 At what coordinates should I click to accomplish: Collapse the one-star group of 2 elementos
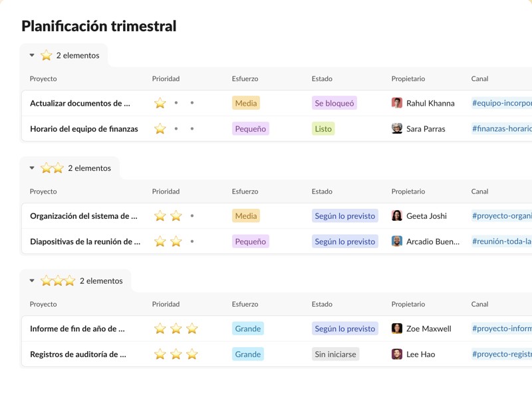tap(32, 56)
